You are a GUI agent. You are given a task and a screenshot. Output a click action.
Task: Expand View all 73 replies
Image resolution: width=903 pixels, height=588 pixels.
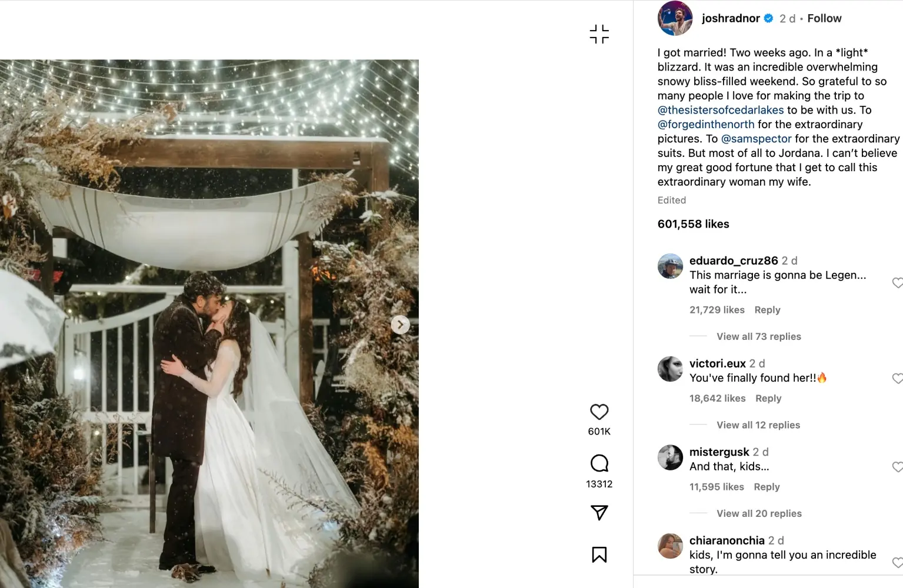pos(758,336)
